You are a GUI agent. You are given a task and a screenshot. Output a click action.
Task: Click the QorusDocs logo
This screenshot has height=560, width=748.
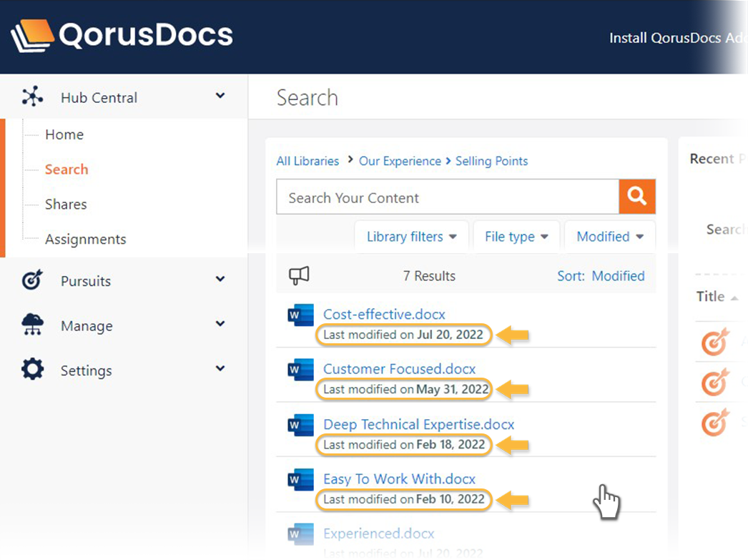click(x=122, y=35)
